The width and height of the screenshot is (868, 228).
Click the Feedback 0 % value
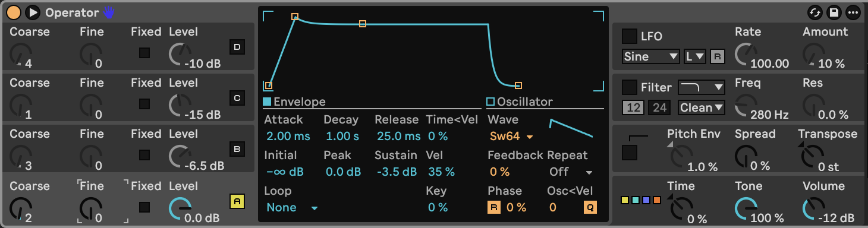(x=500, y=172)
